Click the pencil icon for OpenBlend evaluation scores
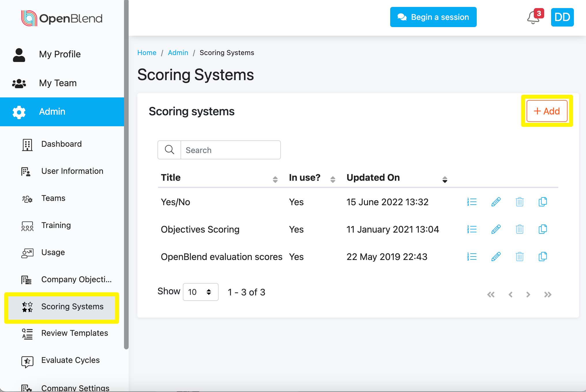 pos(496,257)
